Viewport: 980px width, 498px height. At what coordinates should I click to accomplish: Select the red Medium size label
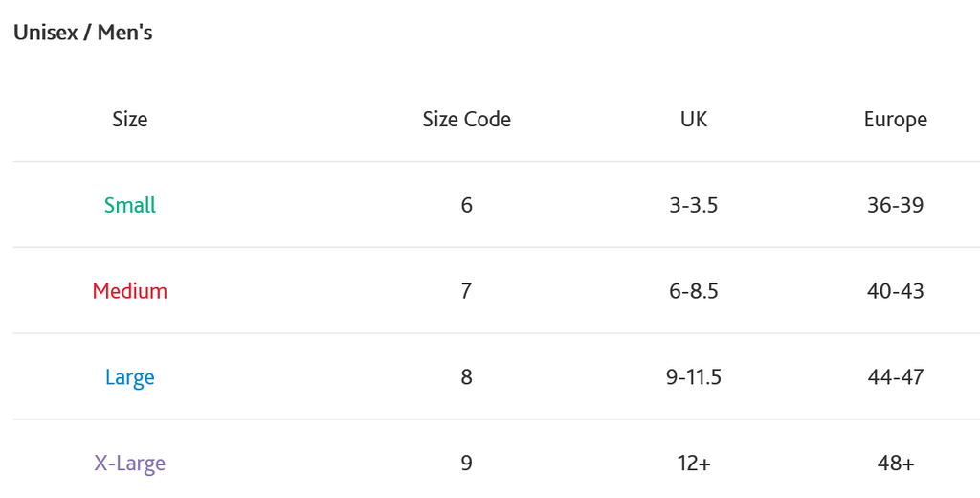(130, 291)
